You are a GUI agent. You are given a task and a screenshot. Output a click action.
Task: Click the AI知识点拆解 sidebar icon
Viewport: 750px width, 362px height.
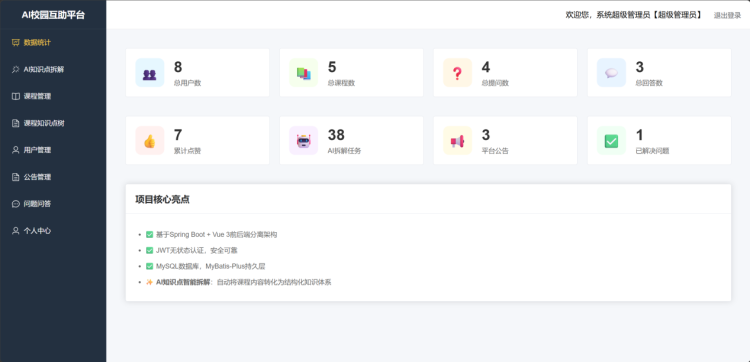click(x=15, y=69)
